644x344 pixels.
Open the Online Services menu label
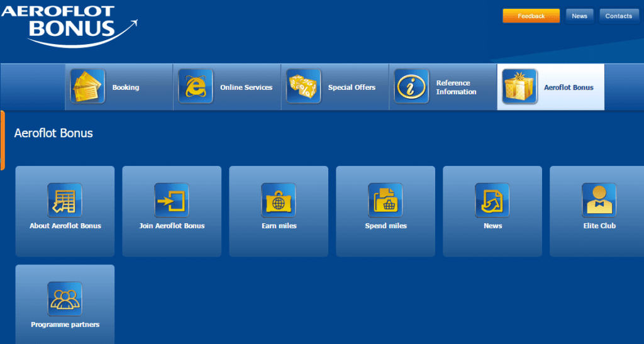tap(246, 87)
